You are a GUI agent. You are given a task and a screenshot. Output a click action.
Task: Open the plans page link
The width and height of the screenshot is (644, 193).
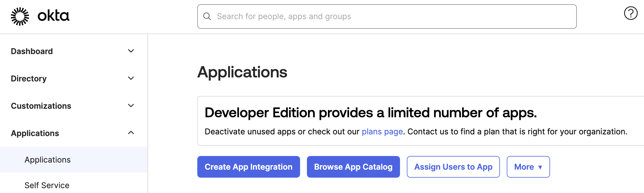pyautogui.click(x=382, y=132)
